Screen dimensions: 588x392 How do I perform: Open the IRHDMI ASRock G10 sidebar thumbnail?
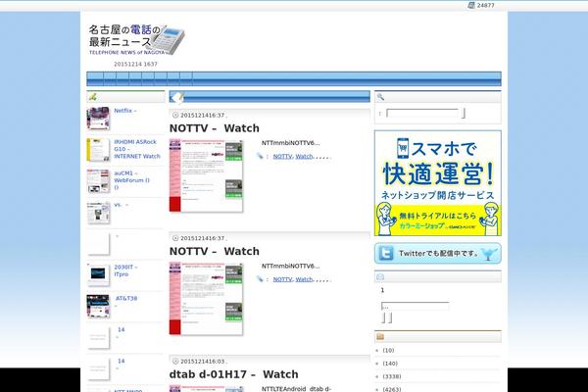[x=98, y=150]
